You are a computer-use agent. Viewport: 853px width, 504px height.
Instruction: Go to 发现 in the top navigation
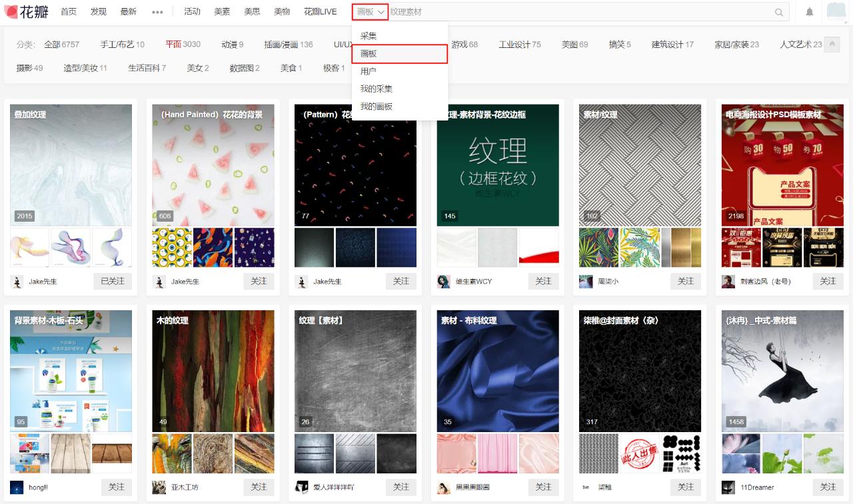pos(98,11)
